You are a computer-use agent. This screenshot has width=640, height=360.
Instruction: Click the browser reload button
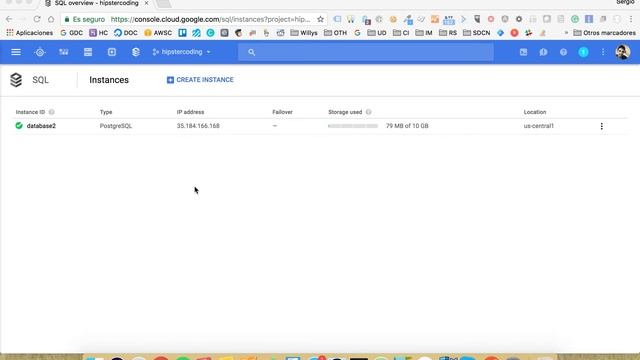coord(37,19)
